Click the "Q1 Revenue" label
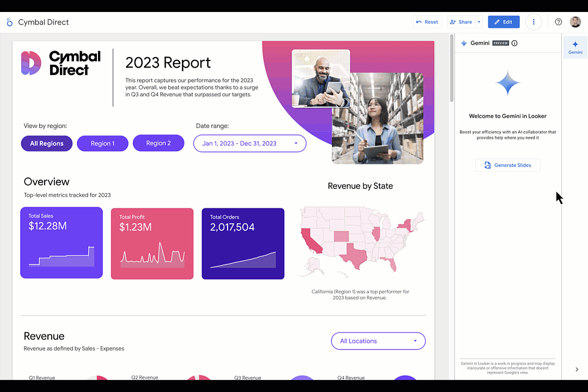 point(42,378)
